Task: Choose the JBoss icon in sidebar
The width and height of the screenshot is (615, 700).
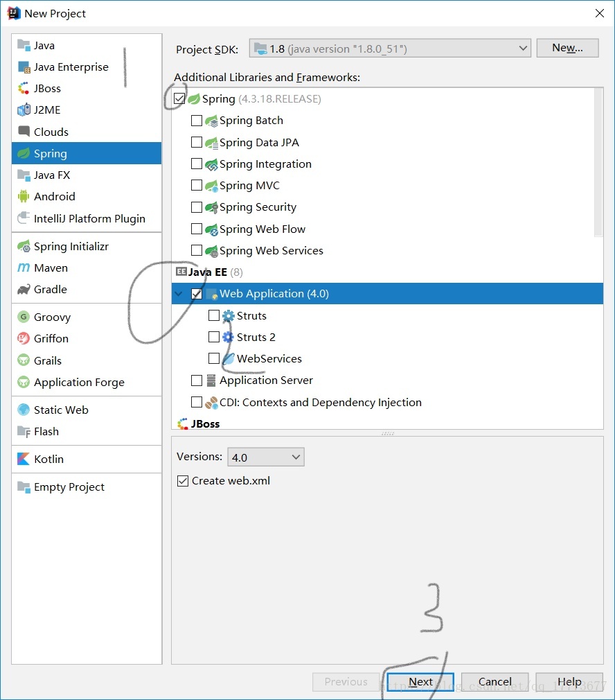Action: 23,89
